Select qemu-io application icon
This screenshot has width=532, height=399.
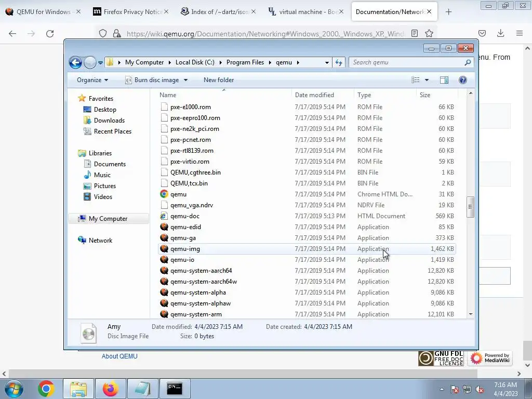(164, 260)
